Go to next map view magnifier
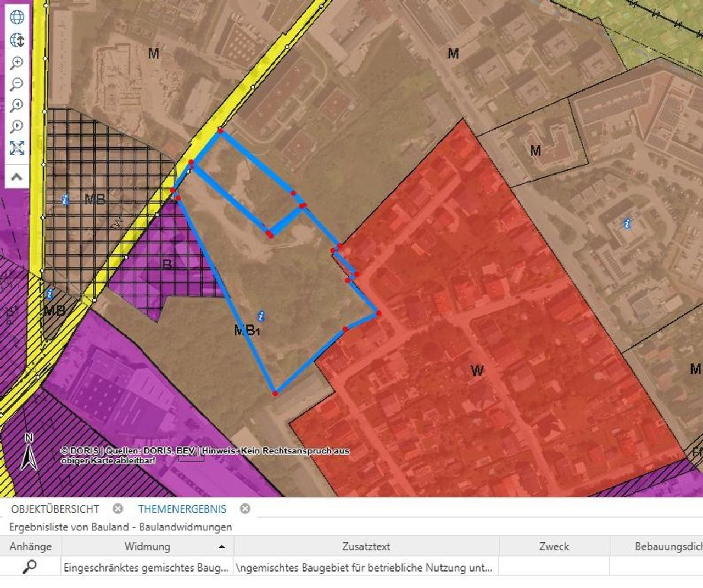 (17, 126)
